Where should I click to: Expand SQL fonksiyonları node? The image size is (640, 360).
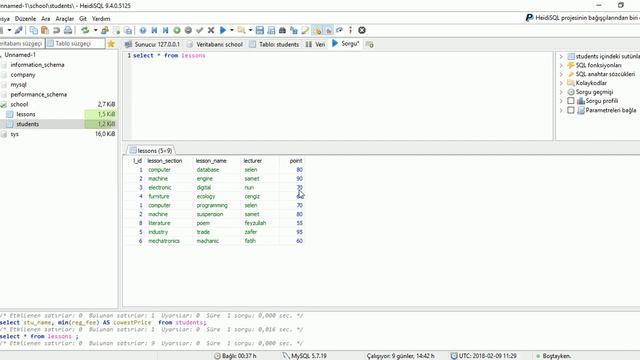pos(561,65)
